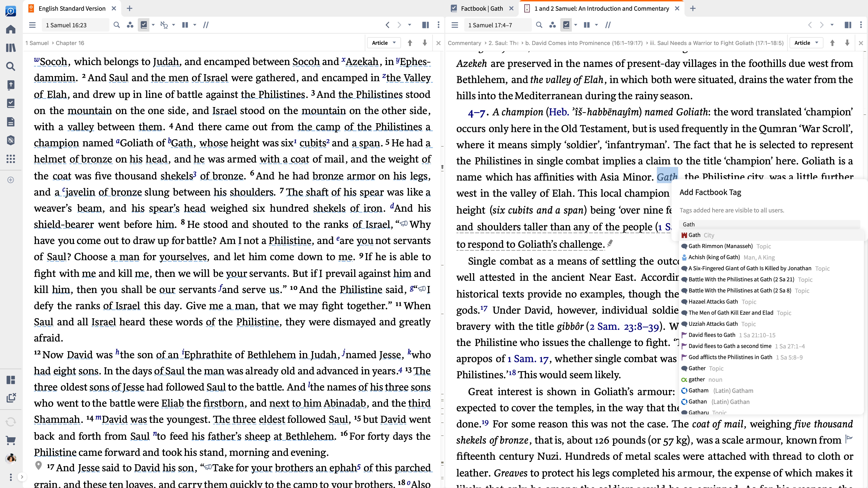Click 'b. David Comes into Prominence' breadcrumb
Viewport: 868px width, 488px height.
click(x=584, y=43)
